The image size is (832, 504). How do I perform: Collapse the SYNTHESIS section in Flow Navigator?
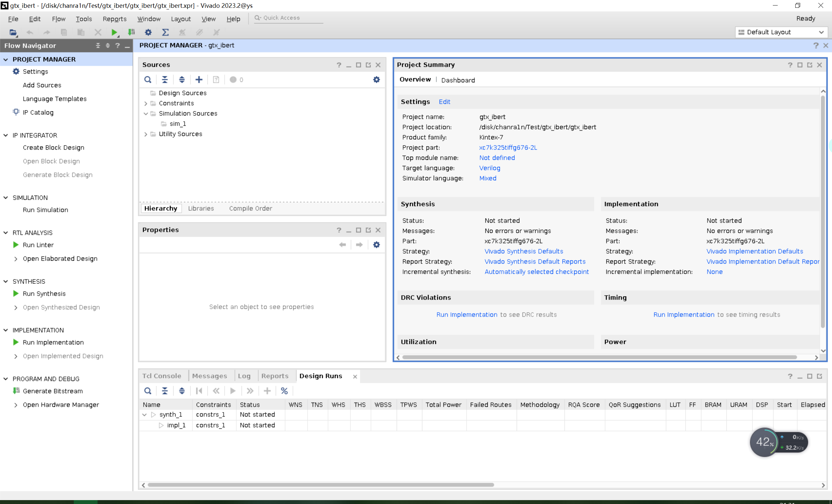click(6, 281)
